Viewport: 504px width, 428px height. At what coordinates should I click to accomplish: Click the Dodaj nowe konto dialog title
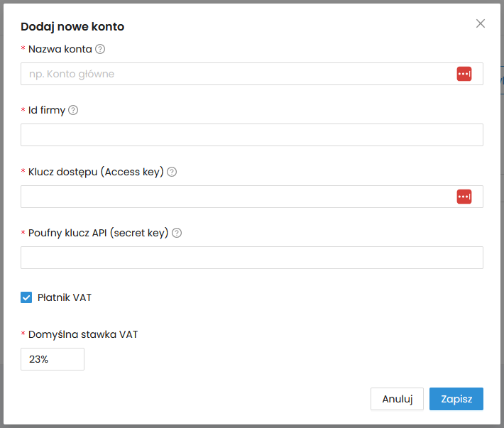(x=72, y=27)
